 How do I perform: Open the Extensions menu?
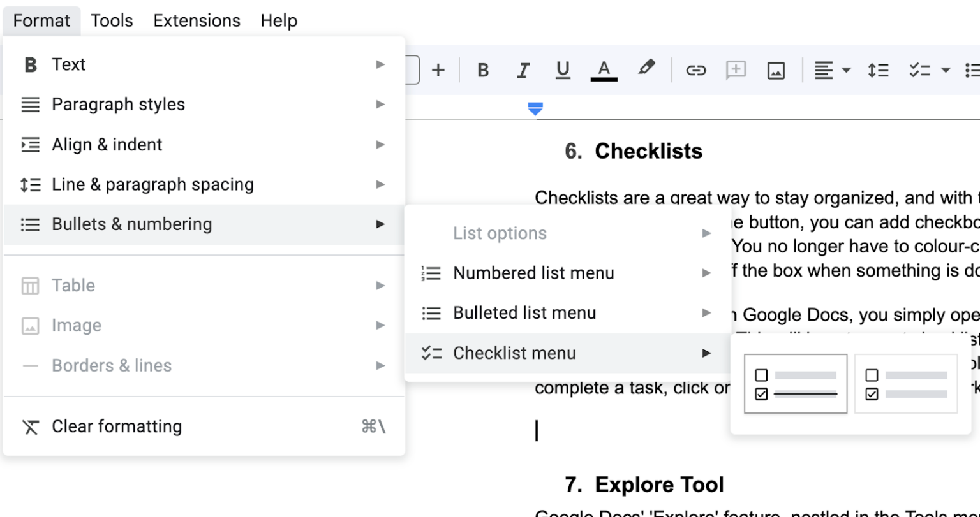pyautogui.click(x=197, y=20)
